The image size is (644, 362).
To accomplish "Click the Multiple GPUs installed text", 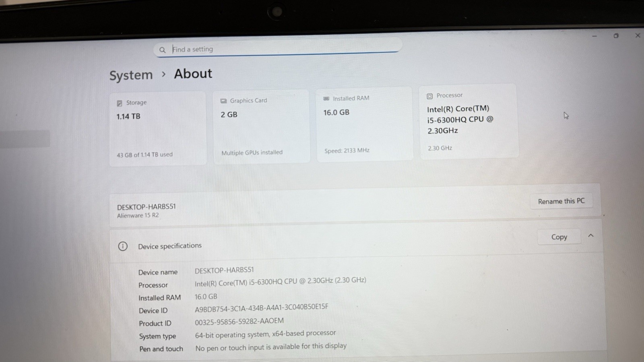I will pyautogui.click(x=252, y=153).
